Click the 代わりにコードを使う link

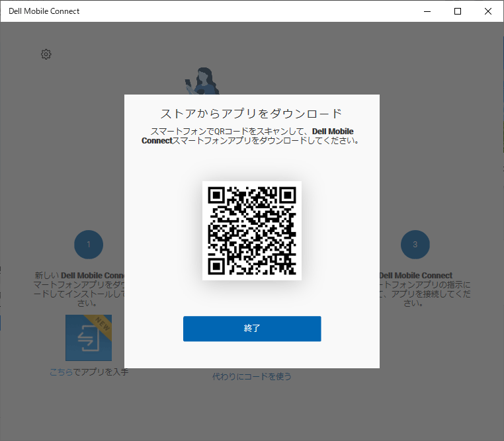click(252, 376)
